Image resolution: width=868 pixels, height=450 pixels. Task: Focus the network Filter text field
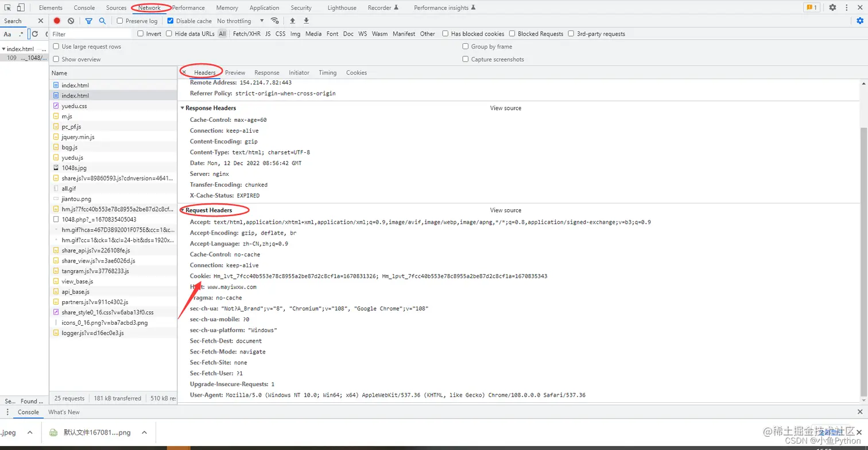click(92, 34)
